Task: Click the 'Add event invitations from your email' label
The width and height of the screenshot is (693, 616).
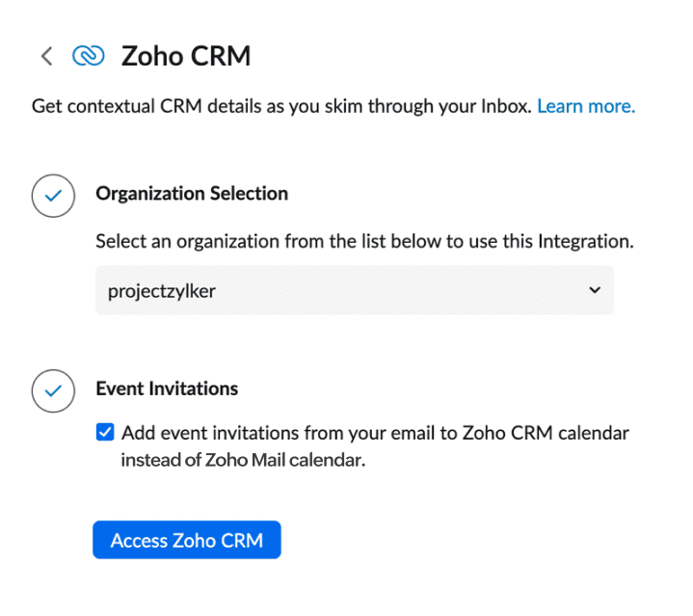Action: (375, 433)
